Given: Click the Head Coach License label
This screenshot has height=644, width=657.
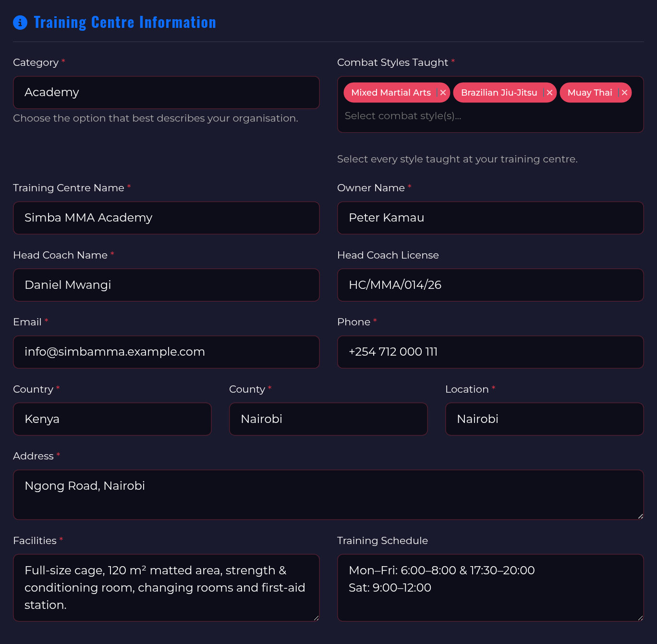Looking at the screenshot, I should click(388, 255).
